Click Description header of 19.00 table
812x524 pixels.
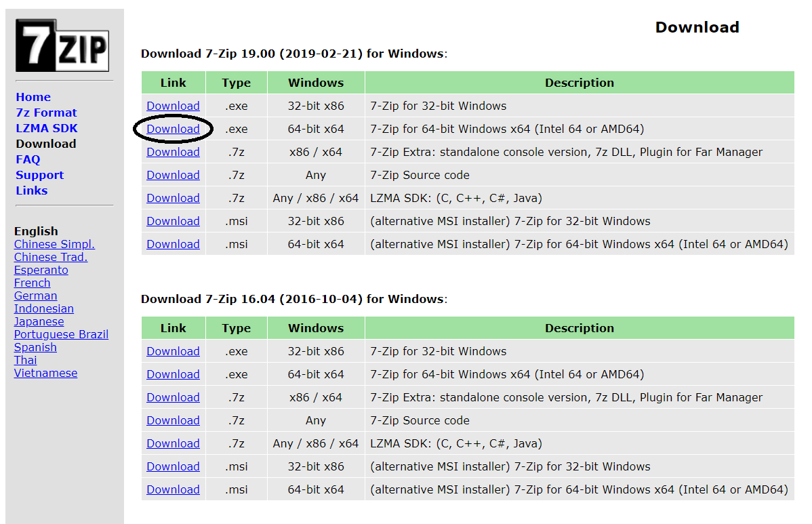(x=580, y=83)
